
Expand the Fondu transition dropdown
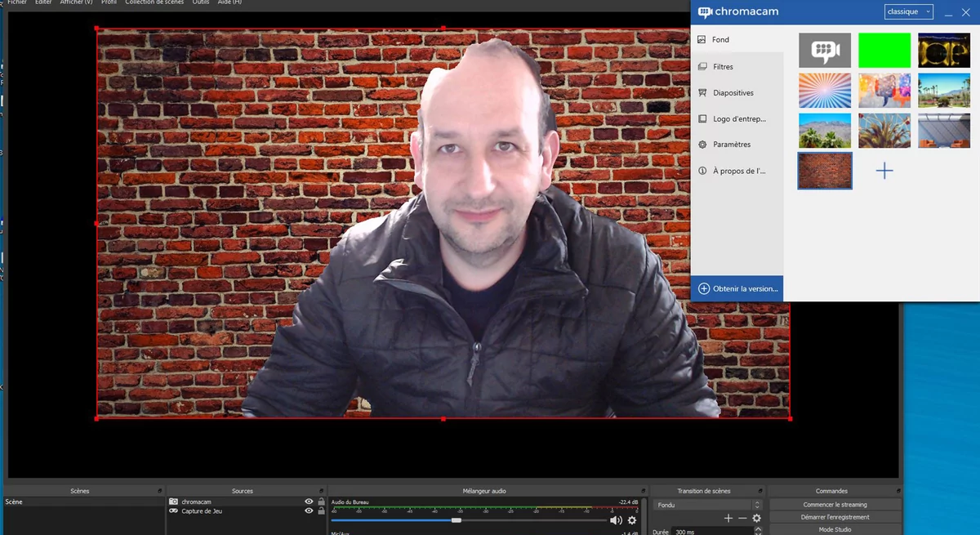coord(708,505)
